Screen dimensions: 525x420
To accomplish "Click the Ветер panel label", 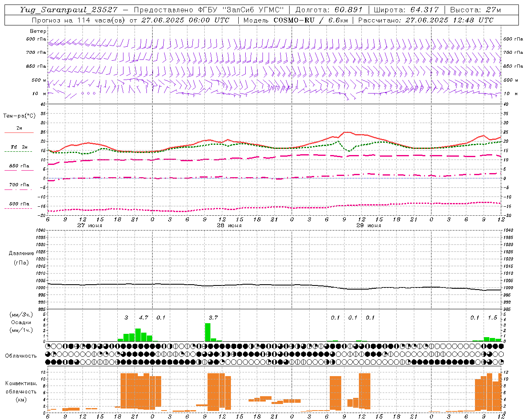I will (38, 31).
